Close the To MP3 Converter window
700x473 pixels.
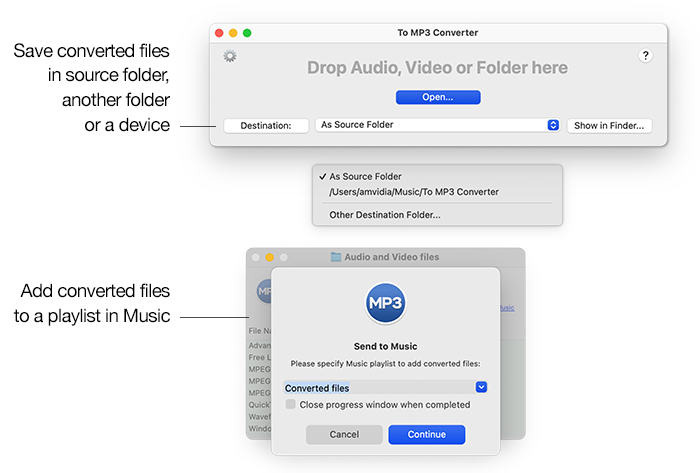(x=219, y=33)
